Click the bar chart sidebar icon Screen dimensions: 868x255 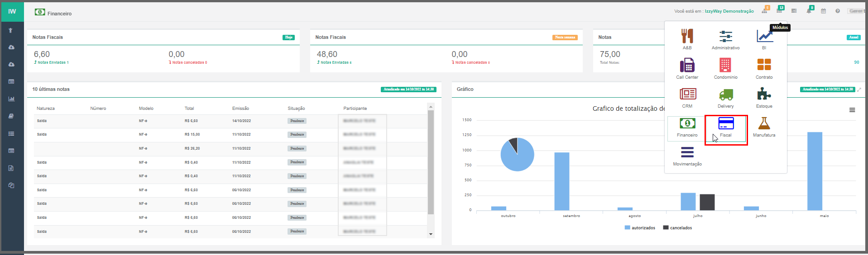(x=11, y=99)
